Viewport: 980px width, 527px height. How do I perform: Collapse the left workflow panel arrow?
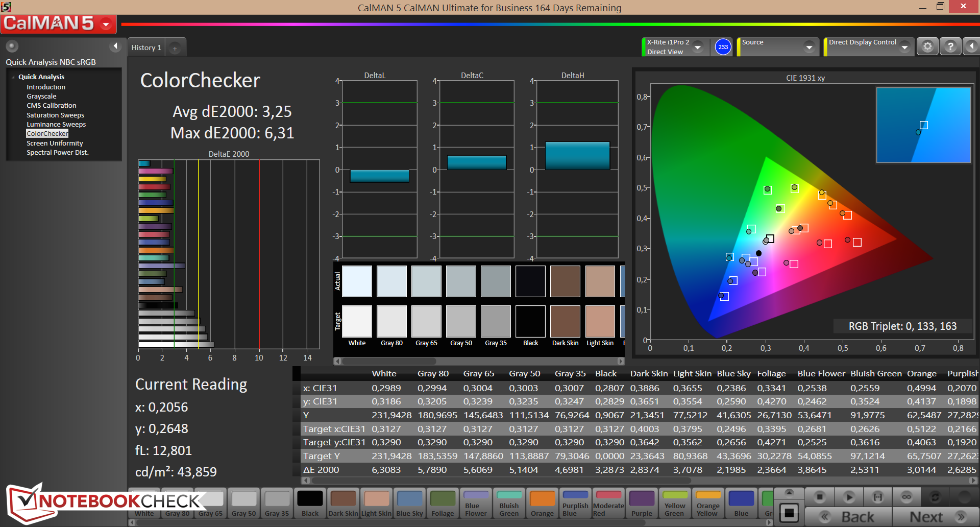(115, 46)
